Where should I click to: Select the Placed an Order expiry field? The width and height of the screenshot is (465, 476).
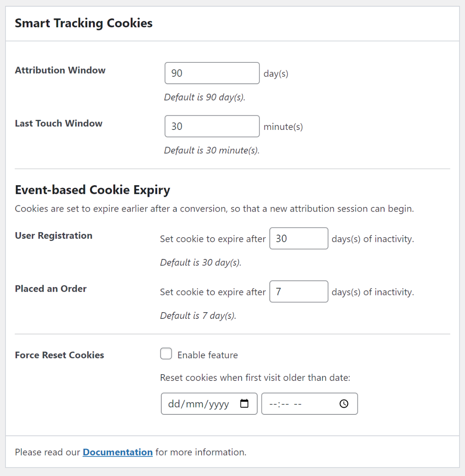(x=299, y=292)
